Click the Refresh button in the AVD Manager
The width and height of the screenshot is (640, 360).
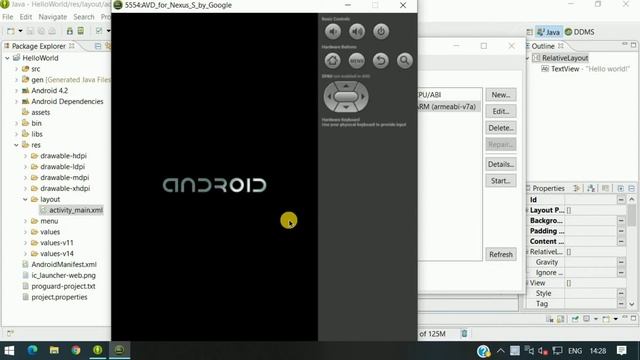pyautogui.click(x=501, y=254)
